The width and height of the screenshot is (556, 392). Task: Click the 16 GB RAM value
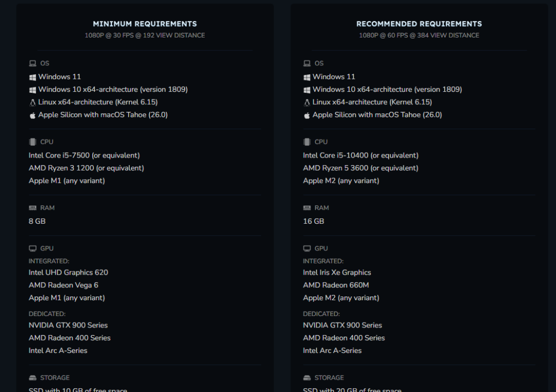click(x=313, y=222)
